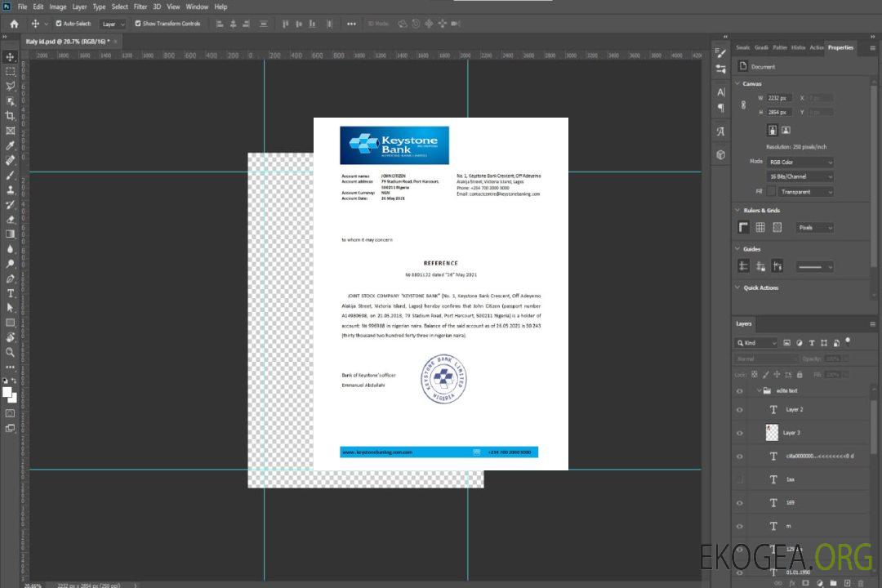Select the Spot Healing Brush tool
The height and width of the screenshot is (588, 882).
pyautogui.click(x=10, y=160)
